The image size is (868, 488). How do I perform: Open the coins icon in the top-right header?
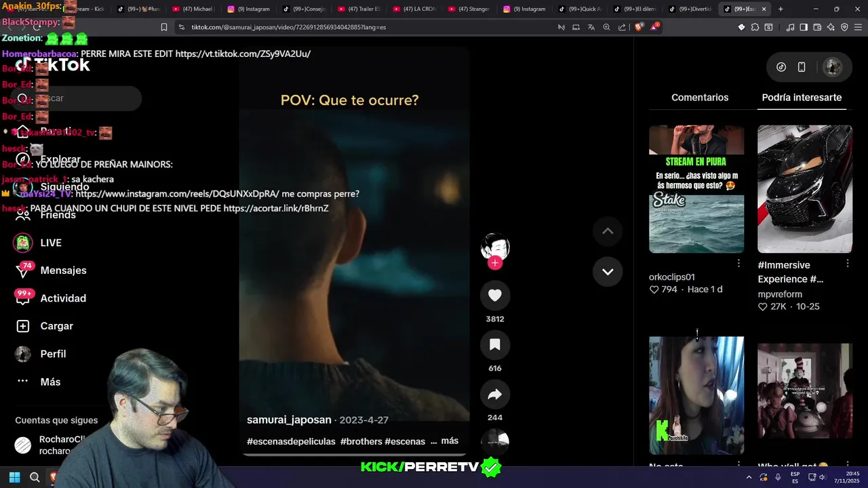781,66
